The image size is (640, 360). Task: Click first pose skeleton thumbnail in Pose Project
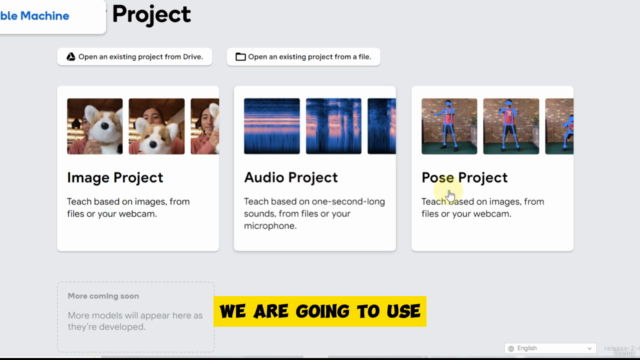pyautogui.click(x=449, y=126)
